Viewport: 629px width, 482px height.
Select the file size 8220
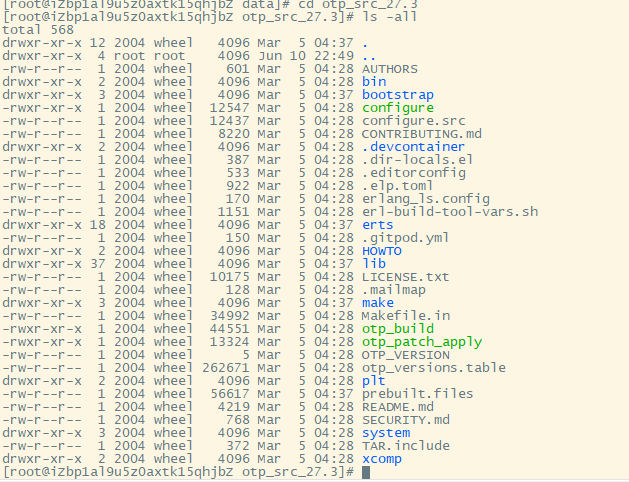[x=233, y=134]
